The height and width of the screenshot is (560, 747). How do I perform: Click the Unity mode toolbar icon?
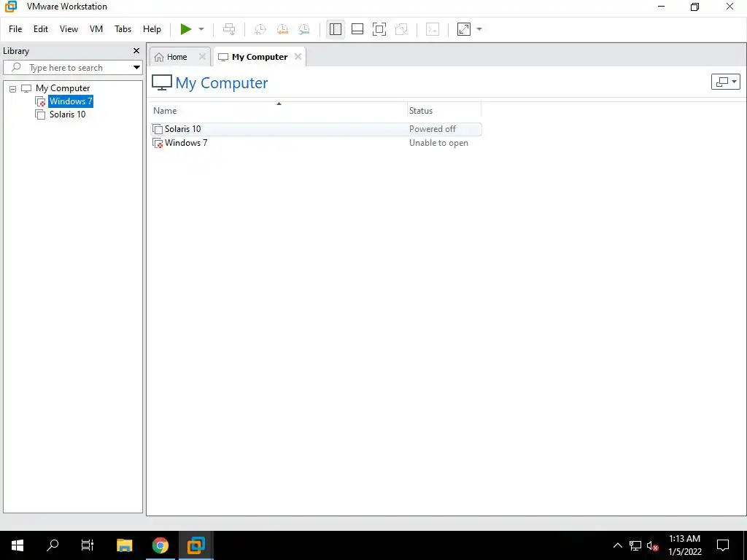[x=401, y=29]
